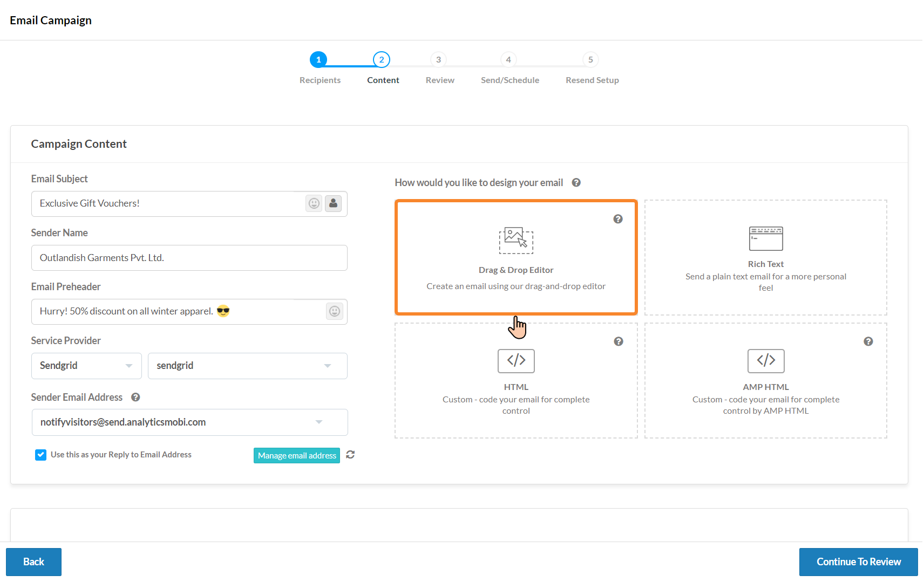Click the Back button
924x582 pixels.
[x=33, y=562]
